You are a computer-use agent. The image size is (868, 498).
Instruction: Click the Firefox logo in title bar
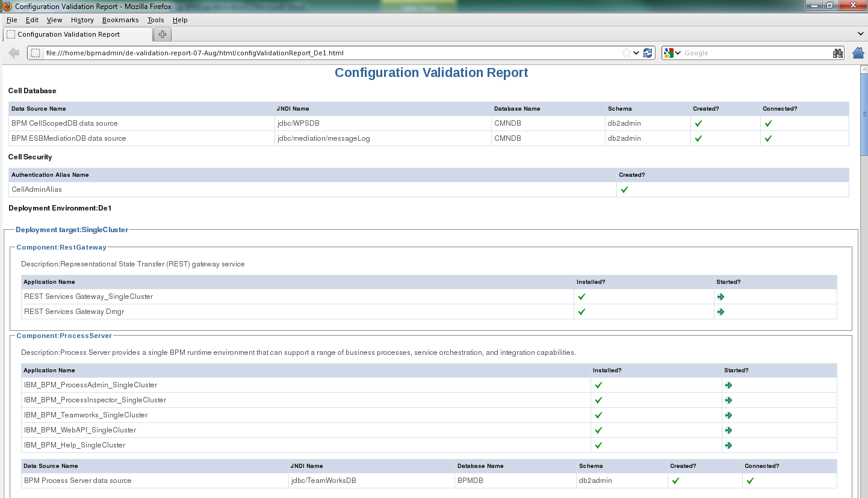(7, 6)
